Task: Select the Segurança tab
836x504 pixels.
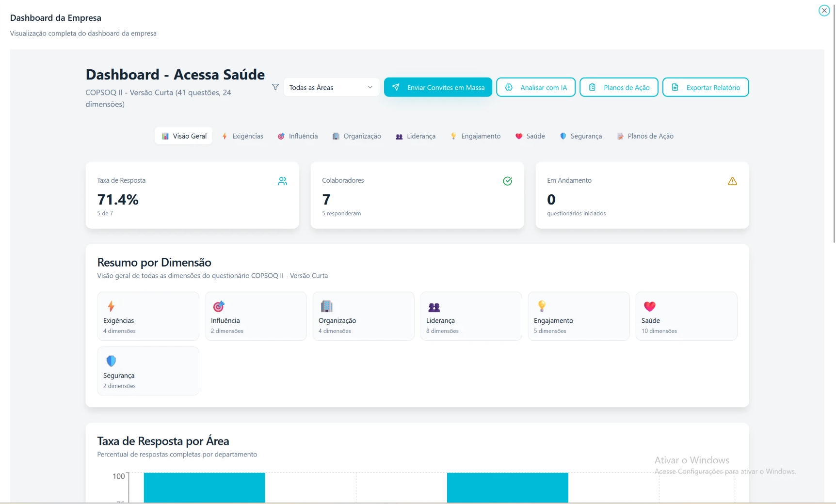Action: pyautogui.click(x=580, y=136)
